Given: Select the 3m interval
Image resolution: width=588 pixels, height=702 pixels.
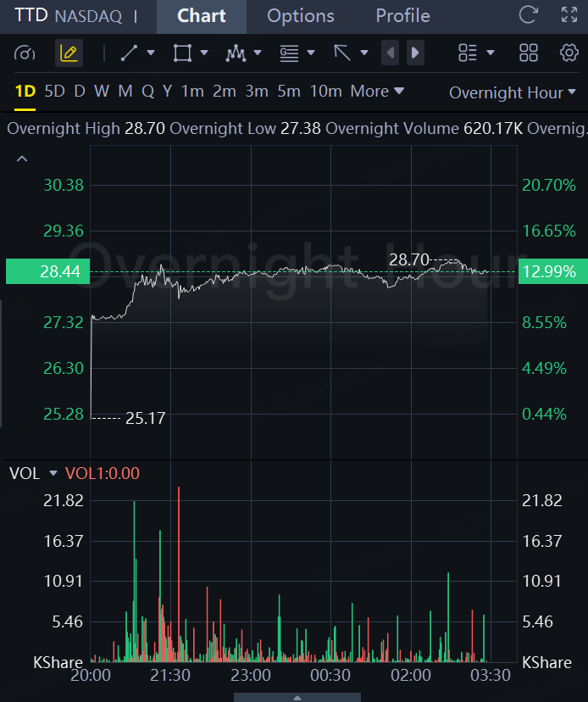Looking at the screenshot, I should point(257,92).
